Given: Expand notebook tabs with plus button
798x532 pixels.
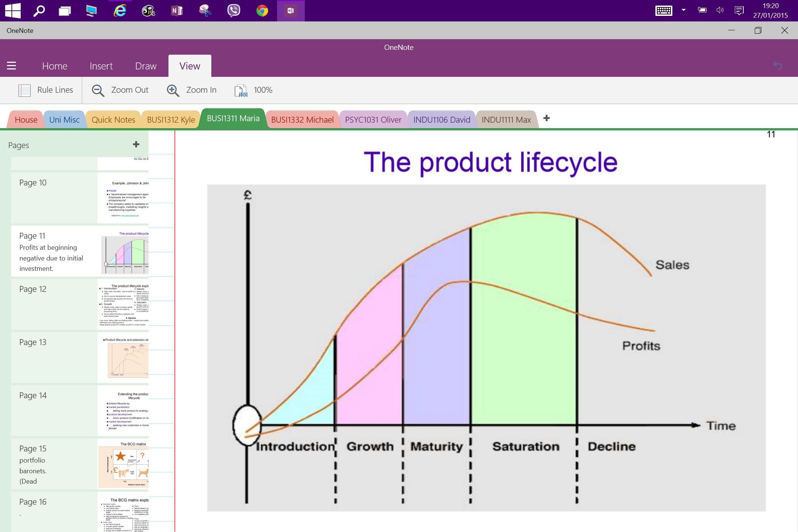Looking at the screenshot, I should click(546, 118).
